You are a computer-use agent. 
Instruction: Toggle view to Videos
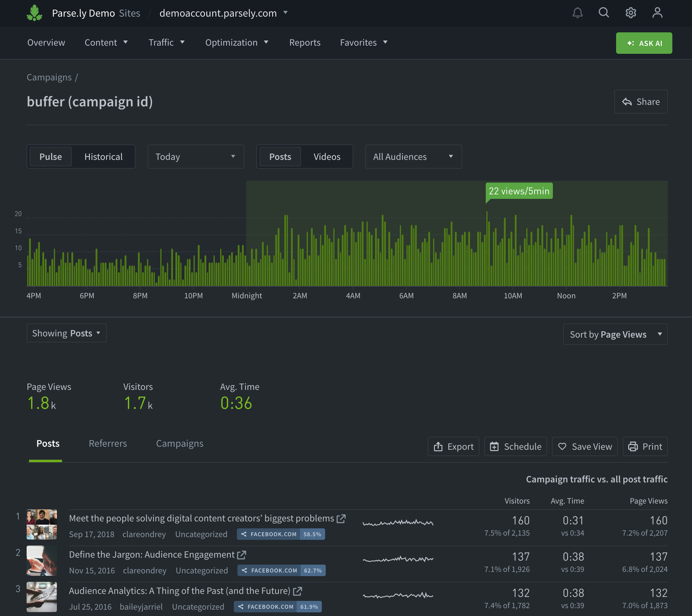click(327, 157)
